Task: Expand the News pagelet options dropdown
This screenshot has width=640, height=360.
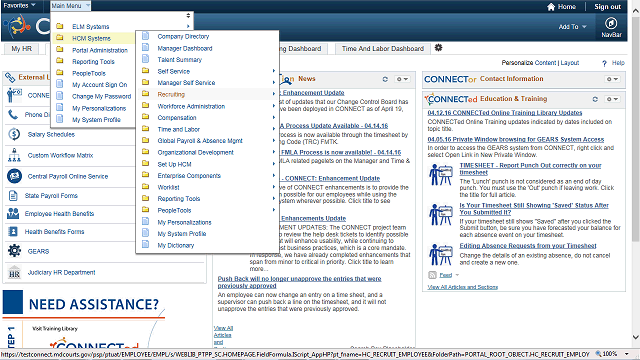Action: pyautogui.click(x=402, y=79)
